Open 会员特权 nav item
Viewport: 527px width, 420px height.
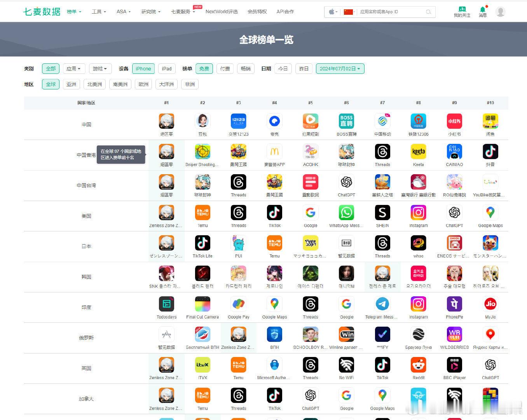pyautogui.click(x=257, y=12)
